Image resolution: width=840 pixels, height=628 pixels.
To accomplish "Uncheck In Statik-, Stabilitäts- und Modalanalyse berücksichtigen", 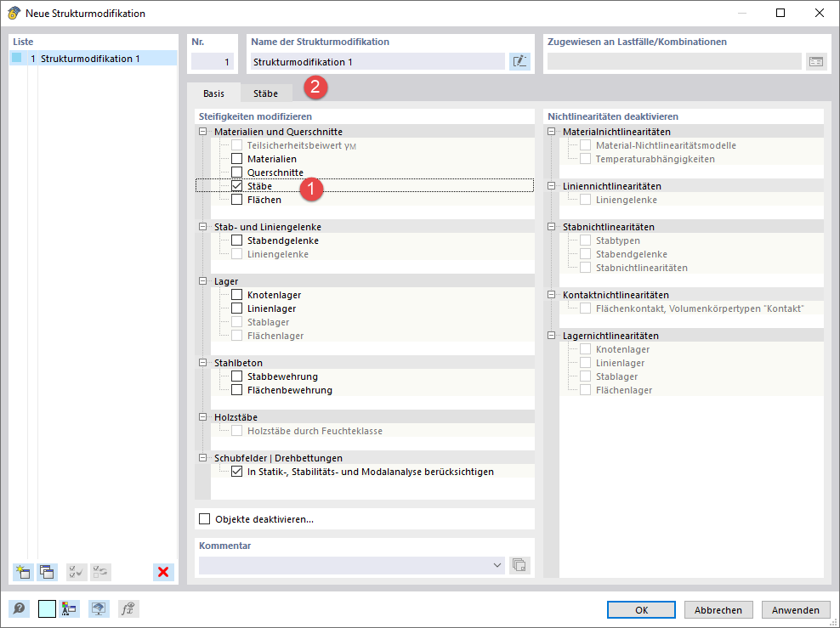I will [x=237, y=472].
